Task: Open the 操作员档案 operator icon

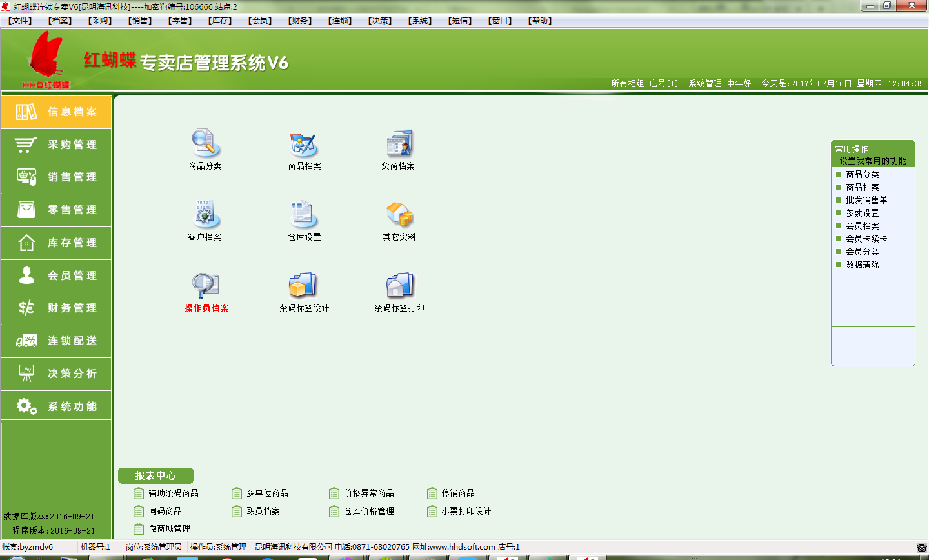Action: point(206,286)
